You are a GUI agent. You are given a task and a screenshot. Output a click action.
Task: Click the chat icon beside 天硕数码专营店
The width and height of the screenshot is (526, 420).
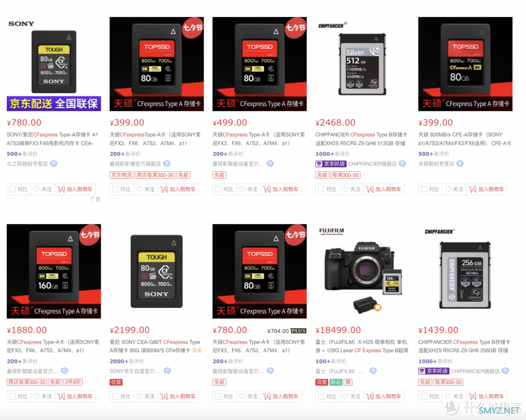pyautogui.click(x=460, y=164)
